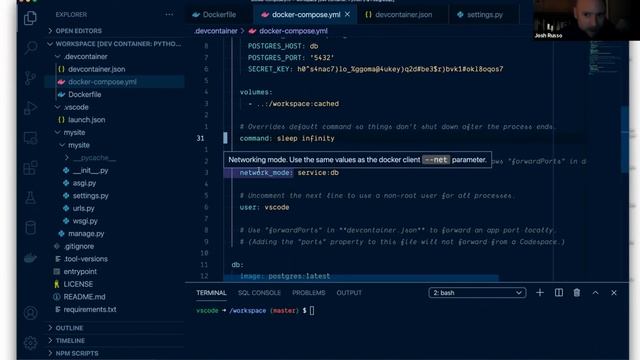Open the Problems panel tab
The height and width of the screenshot is (360, 640).
309,293
